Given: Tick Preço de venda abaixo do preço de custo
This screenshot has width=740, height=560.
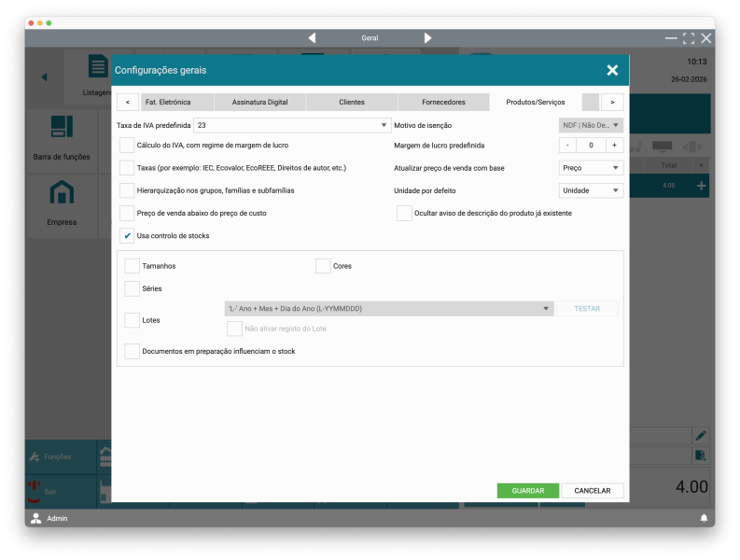Looking at the screenshot, I should pos(128,214).
